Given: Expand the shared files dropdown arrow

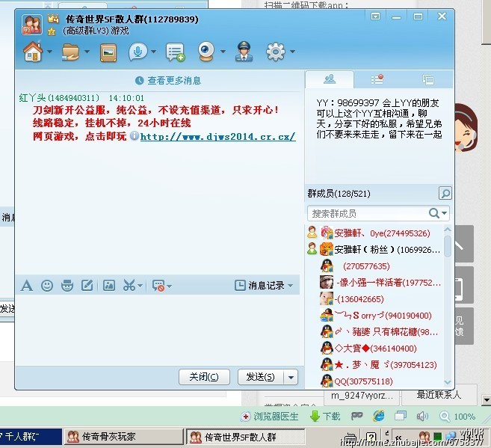Looking at the screenshot, I should 87,52.
